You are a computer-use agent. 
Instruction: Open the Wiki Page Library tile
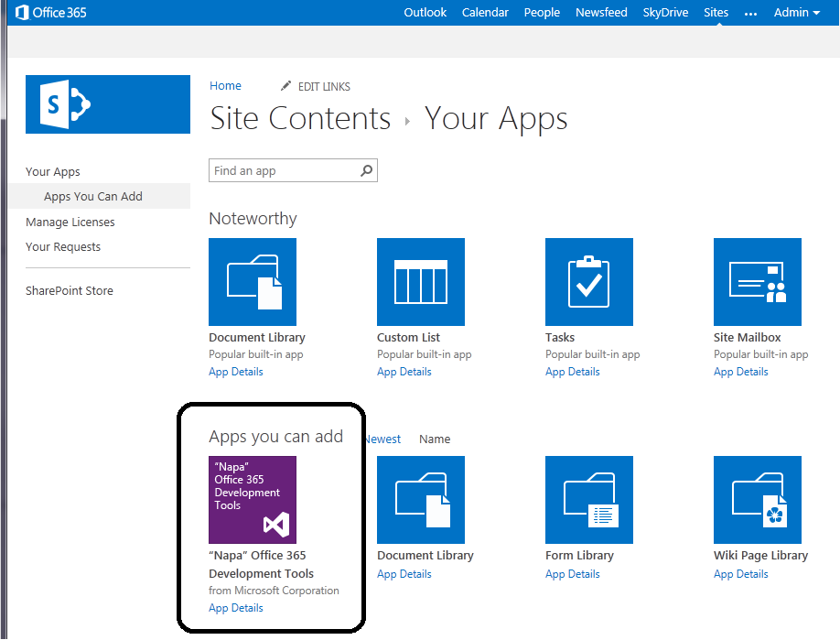757,499
